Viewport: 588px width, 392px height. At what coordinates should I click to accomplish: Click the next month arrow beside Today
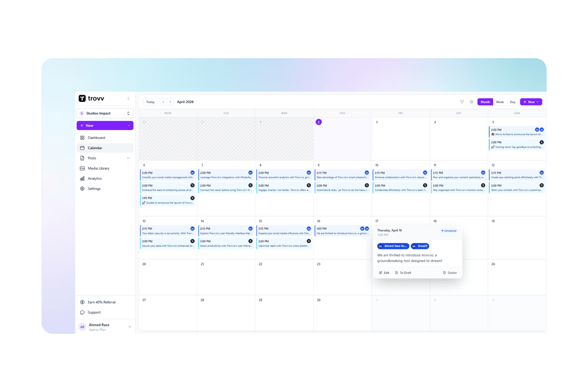click(x=171, y=102)
